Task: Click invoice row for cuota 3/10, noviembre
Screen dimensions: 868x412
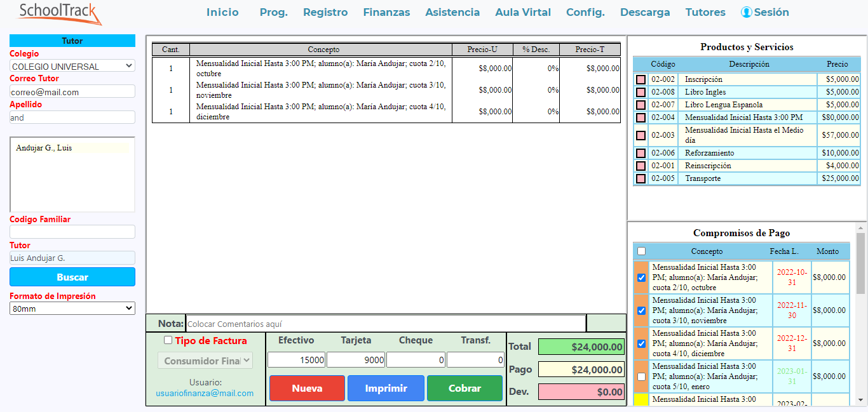Action: pyautogui.click(x=386, y=90)
